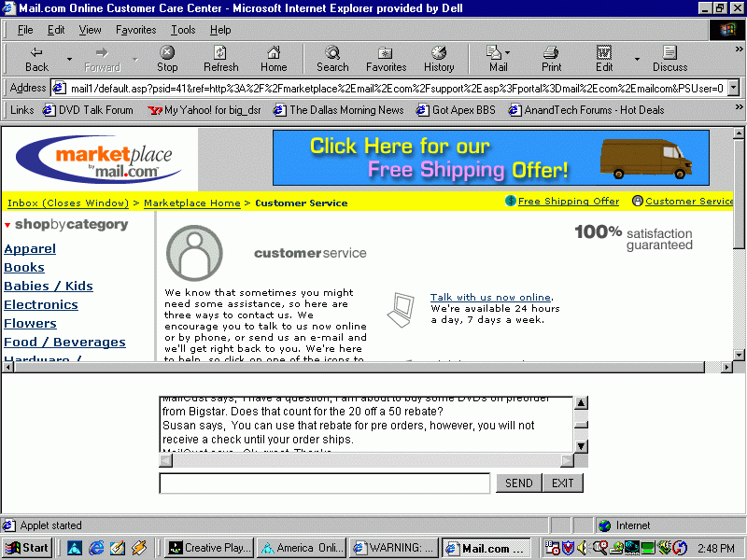Click the Internet security zone indicator
This screenshot has height=560, width=747.
(x=624, y=525)
